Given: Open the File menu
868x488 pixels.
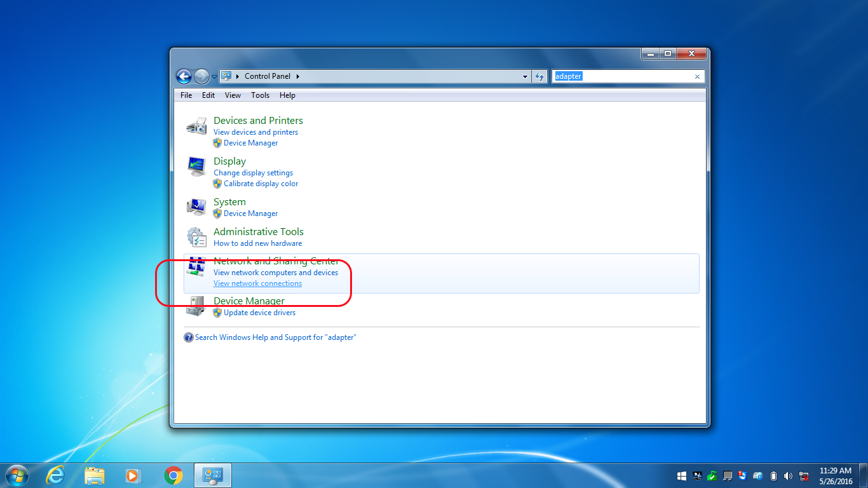Looking at the screenshot, I should click(186, 95).
